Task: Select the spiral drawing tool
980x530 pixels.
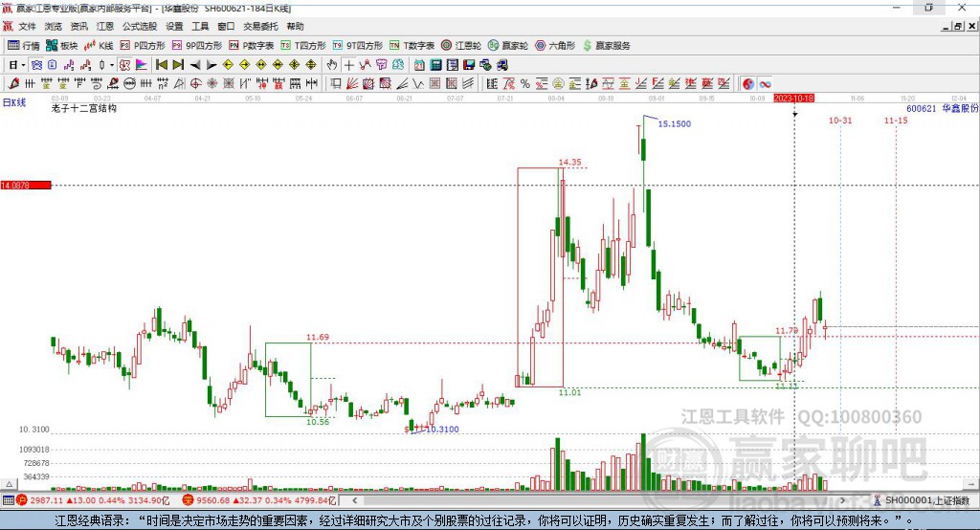Action: 97,84
